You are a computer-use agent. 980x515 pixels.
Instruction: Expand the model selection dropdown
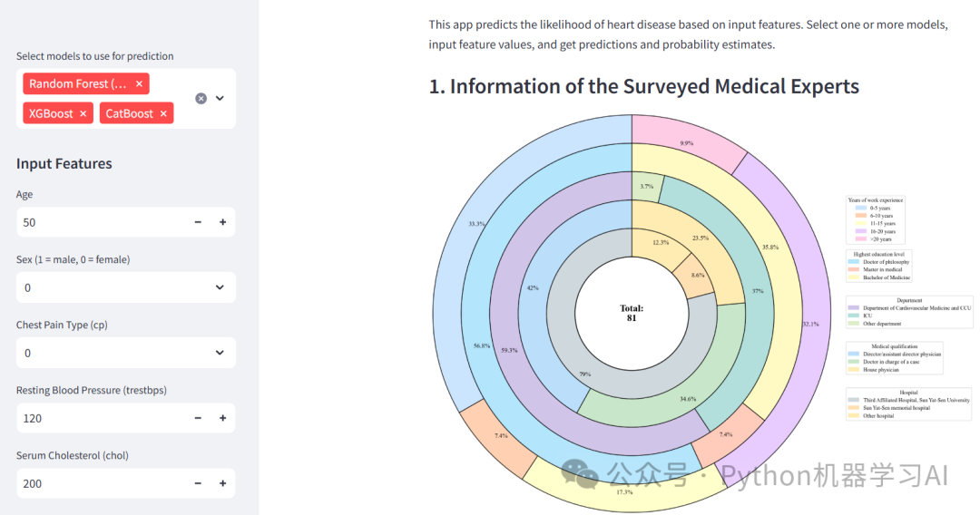[x=220, y=98]
